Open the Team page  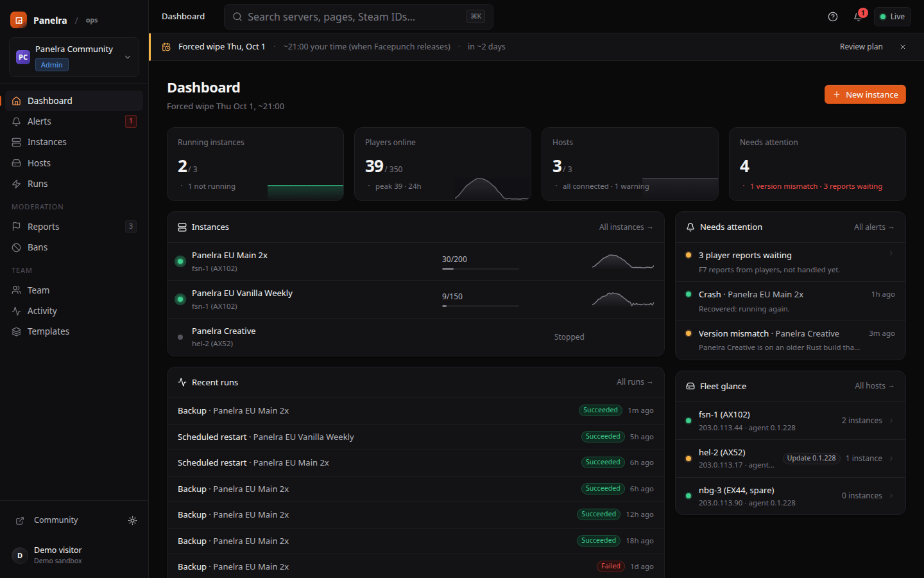(74, 290)
